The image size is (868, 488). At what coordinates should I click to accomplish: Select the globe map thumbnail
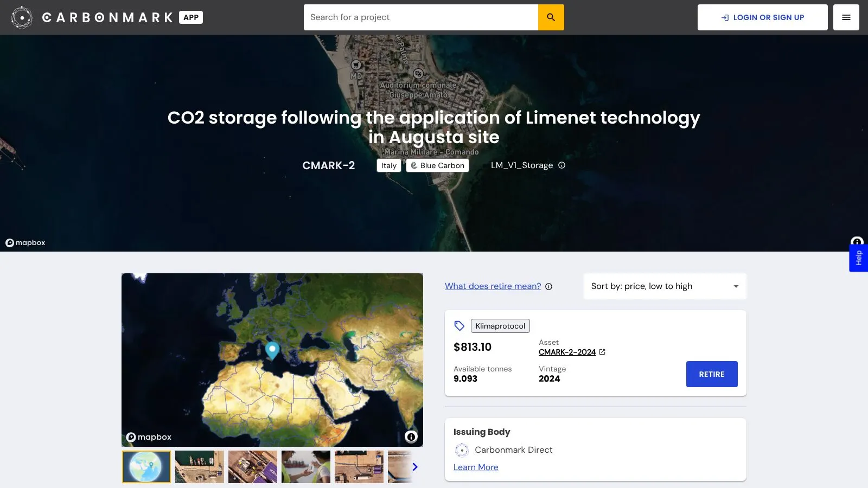[x=146, y=467]
